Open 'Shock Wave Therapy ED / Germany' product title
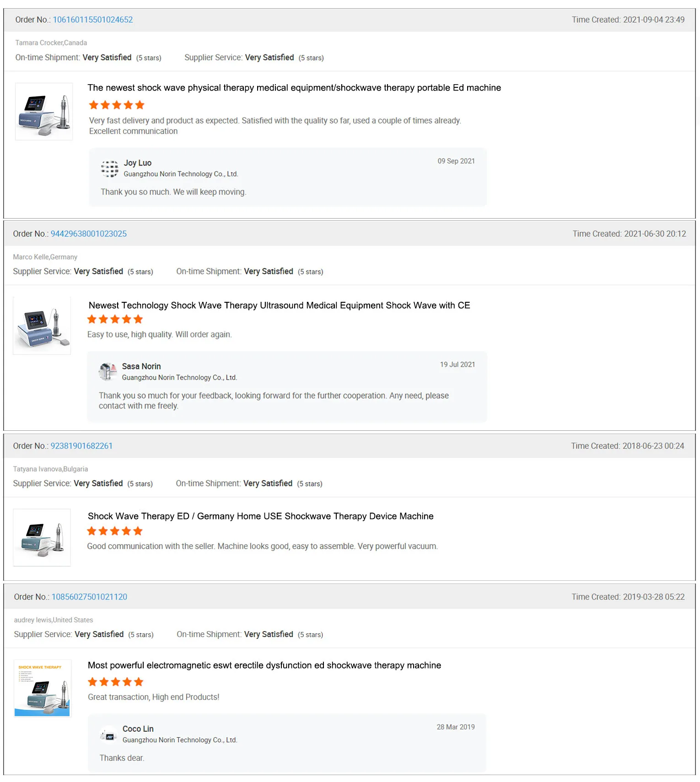The width and height of the screenshot is (700, 782). (260, 516)
